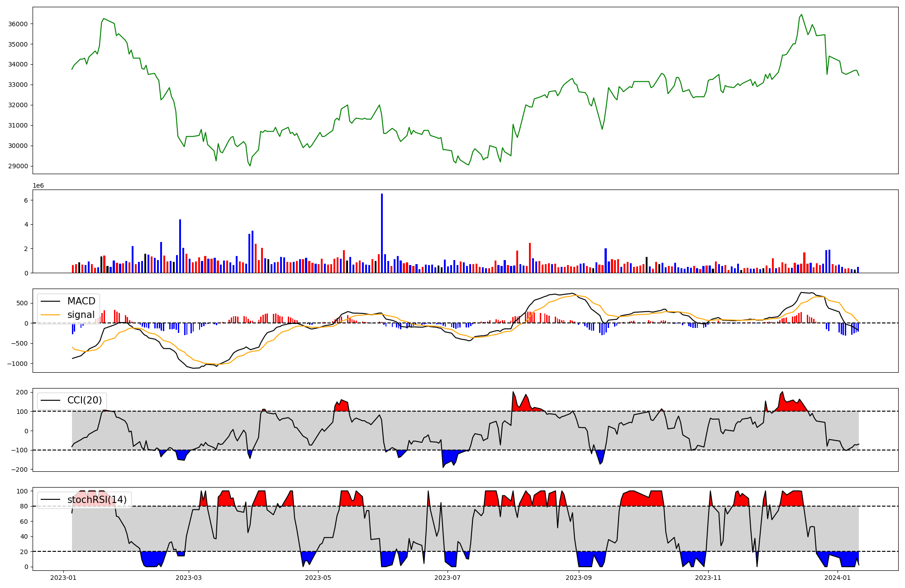The height and width of the screenshot is (588, 905).
Task: Click the 200 CCI axis label
Action: click(22, 392)
